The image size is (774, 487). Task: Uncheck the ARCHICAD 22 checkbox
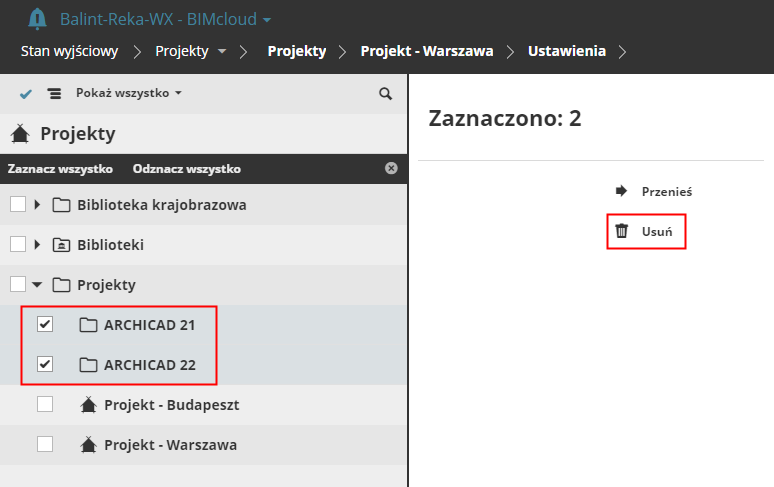45,364
